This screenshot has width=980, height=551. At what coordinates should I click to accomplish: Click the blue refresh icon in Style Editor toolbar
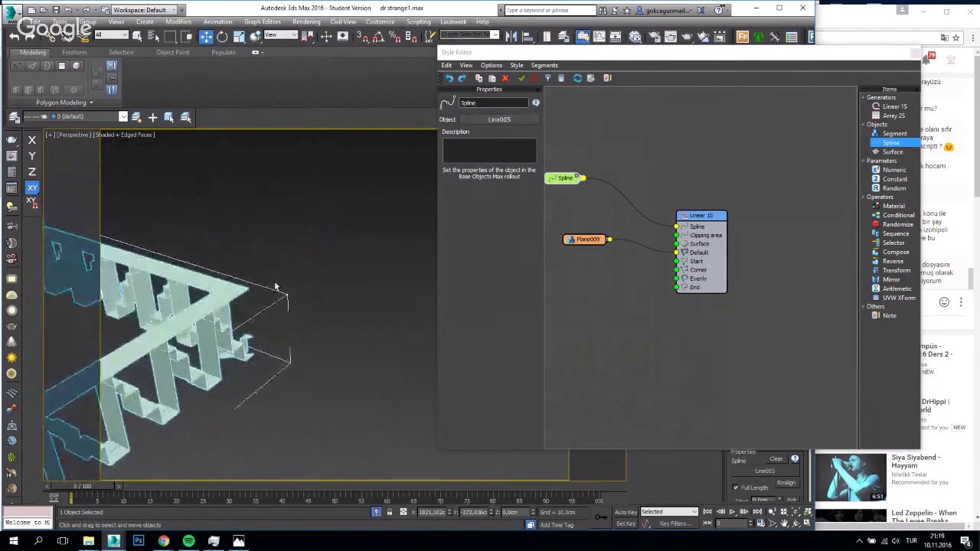[x=577, y=78]
